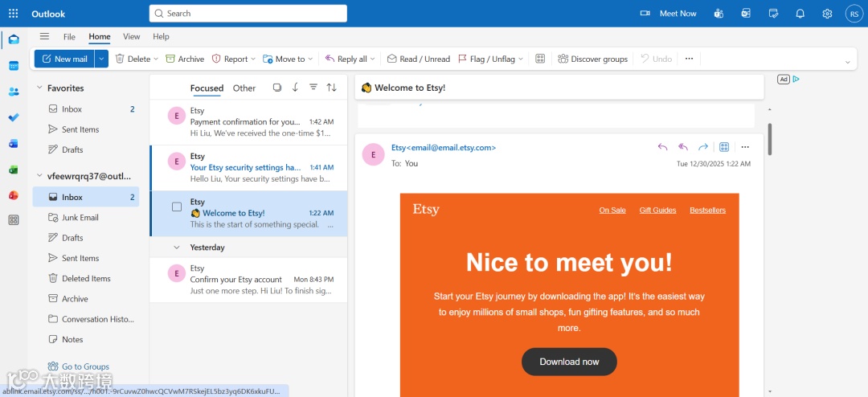The height and width of the screenshot is (397, 868).
Task: Reply all using the message header icon
Action: [683, 147]
